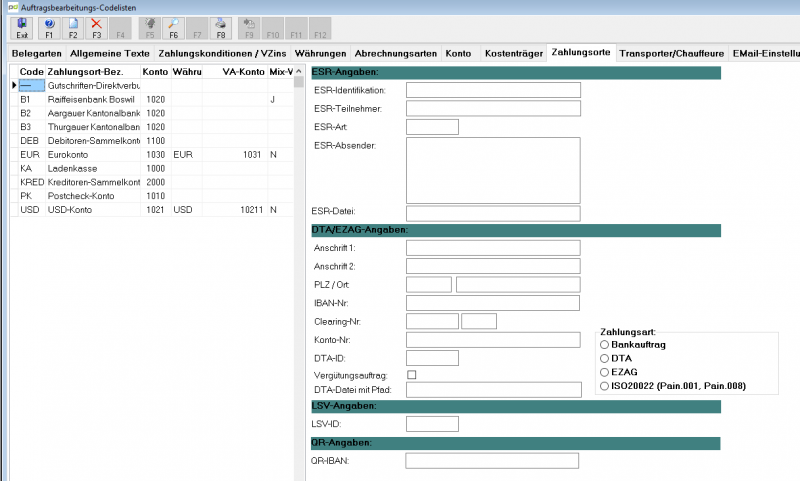Open help with the F1 icon
The height and width of the screenshot is (481, 800).
click(49, 29)
